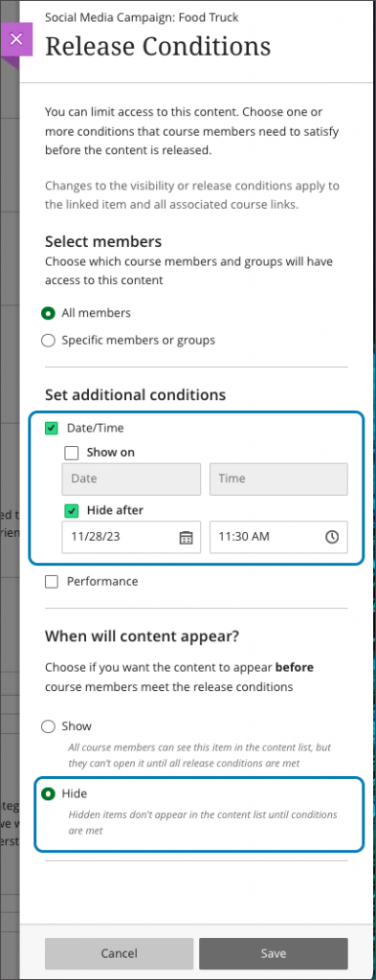Open the clock time picker icon
Viewport: 376px width, 980px height.
[x=332, y=537]
